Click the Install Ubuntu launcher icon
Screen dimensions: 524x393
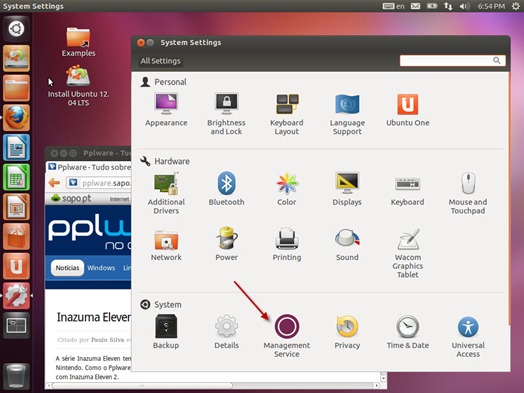pos(16,58)
